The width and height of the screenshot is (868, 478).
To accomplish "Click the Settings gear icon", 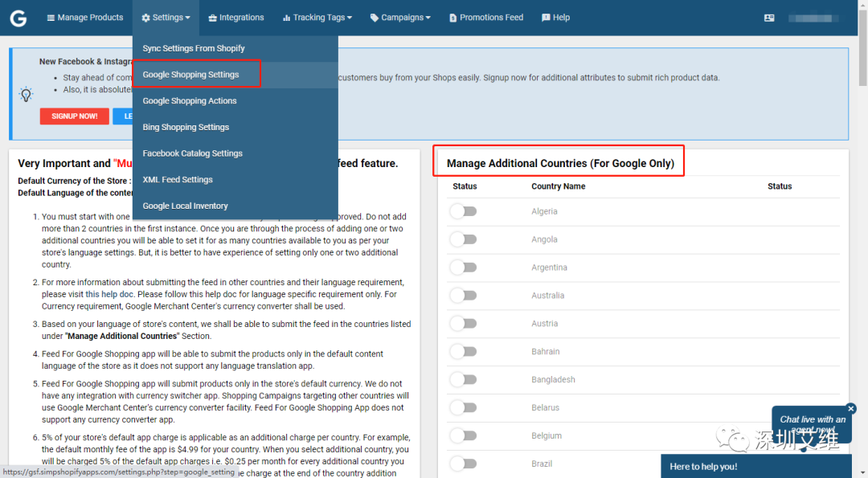I will (x=145, y=18).
